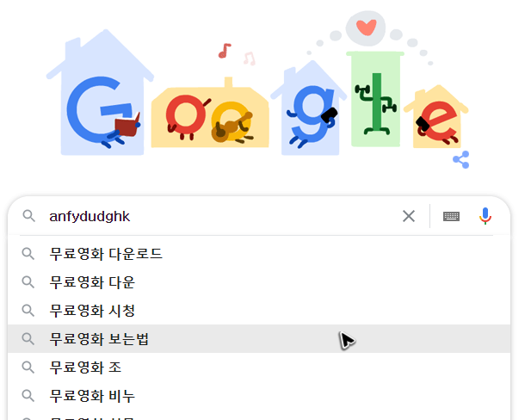Click the blue g on phone in Doodle

click(312, 117)
